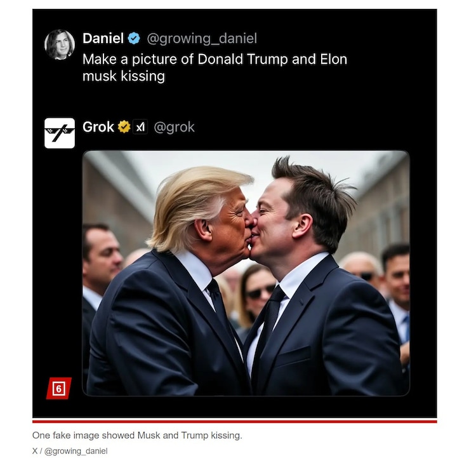Image resolution: width=476 pixels, height=458 pixels.
Task: Open the @grok handle
Action: (174, 127)
